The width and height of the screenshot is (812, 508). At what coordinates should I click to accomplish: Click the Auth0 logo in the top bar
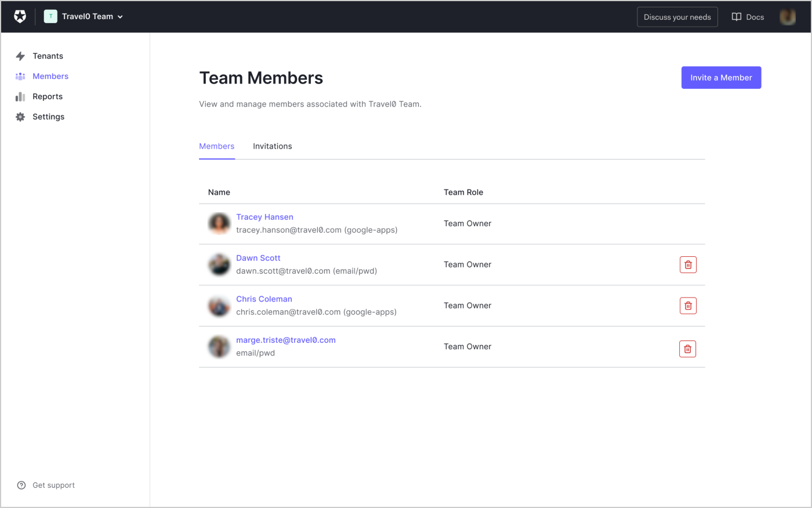point(20,16)
